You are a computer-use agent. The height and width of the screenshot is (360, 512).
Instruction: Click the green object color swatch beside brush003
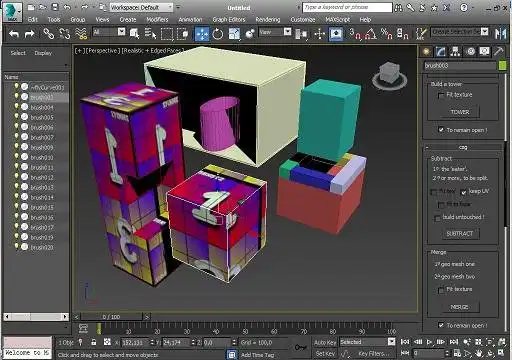pyautogui.click(x=502, y=66)
